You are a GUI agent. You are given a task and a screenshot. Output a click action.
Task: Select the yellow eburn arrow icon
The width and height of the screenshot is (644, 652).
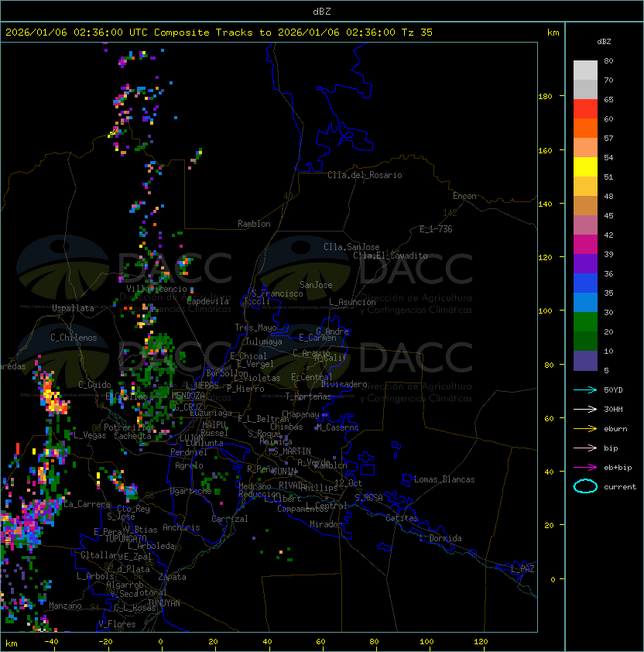tap(585, 428)
